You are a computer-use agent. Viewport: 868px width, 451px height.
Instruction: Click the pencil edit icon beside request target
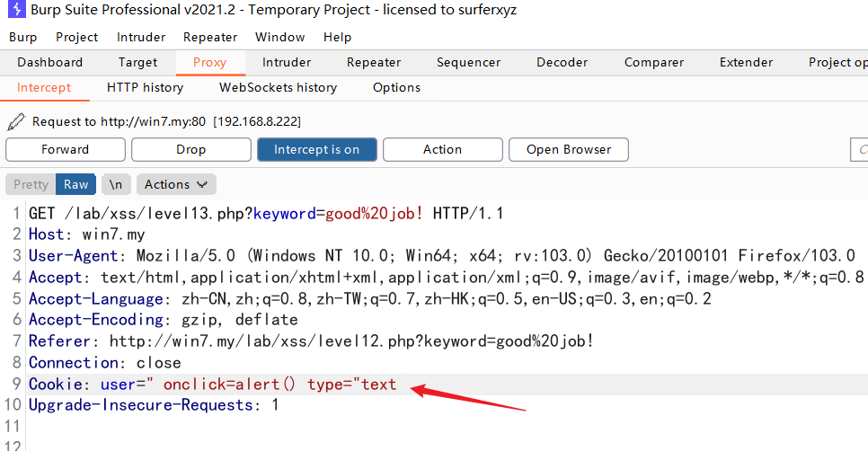[16, 121]
